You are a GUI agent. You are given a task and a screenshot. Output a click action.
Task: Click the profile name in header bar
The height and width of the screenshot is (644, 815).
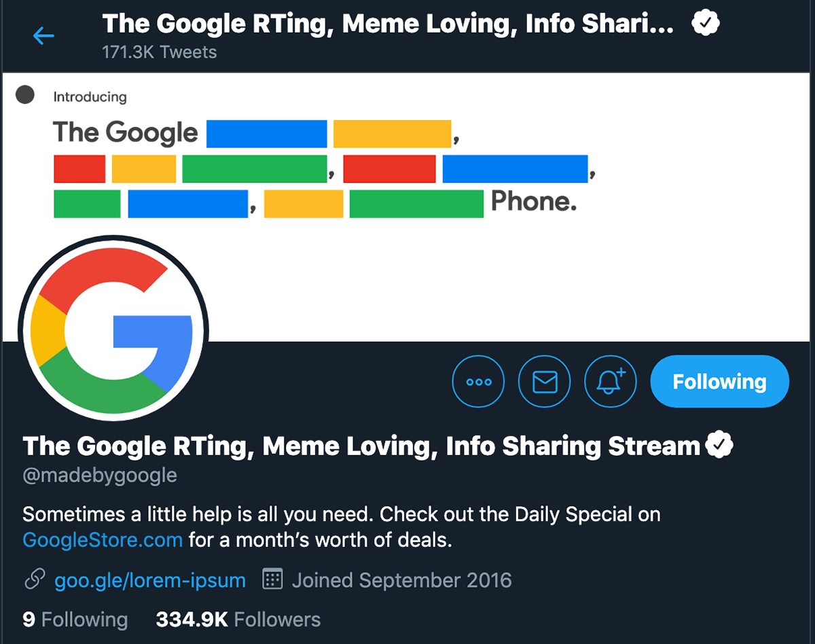tap(388, 24)
